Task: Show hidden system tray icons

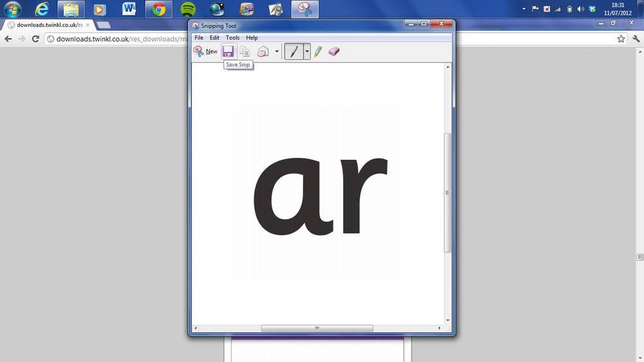Action: (x=524, y=9)
